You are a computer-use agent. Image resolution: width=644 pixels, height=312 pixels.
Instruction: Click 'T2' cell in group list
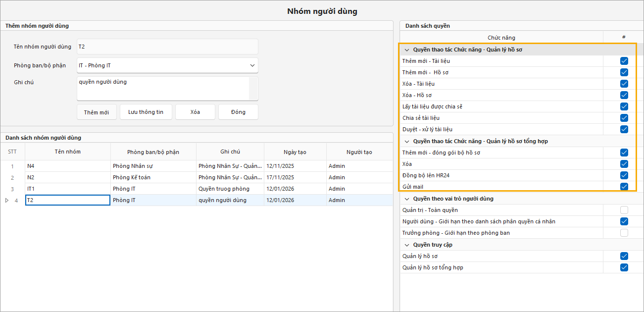click(68, 200)
